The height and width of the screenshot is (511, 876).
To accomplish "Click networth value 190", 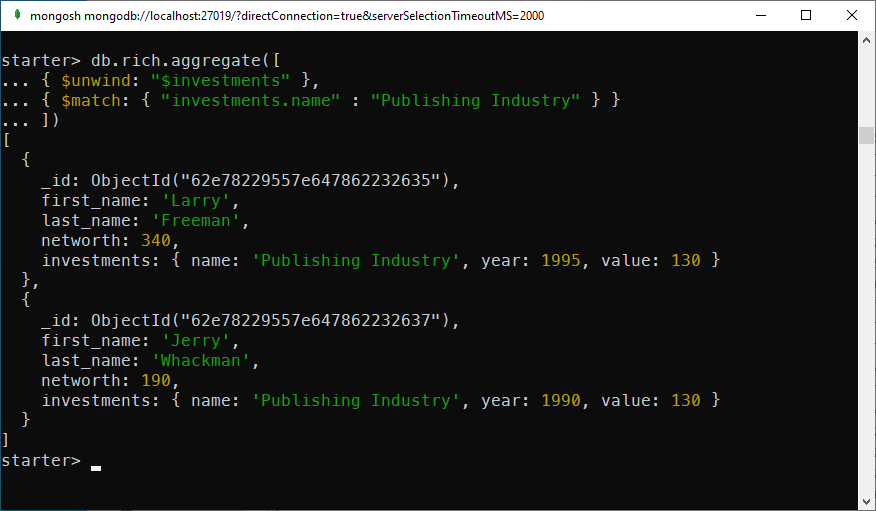I will [x=156, y=381].
